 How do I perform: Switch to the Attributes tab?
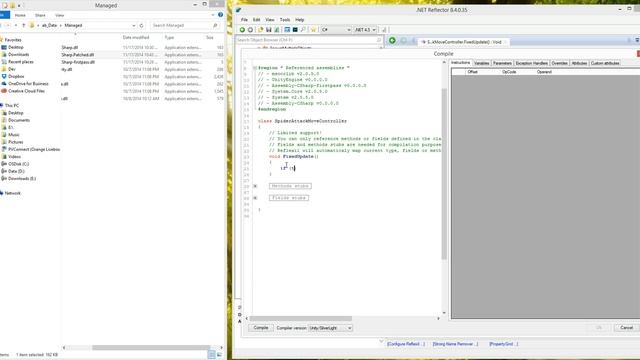click(579, 63)
